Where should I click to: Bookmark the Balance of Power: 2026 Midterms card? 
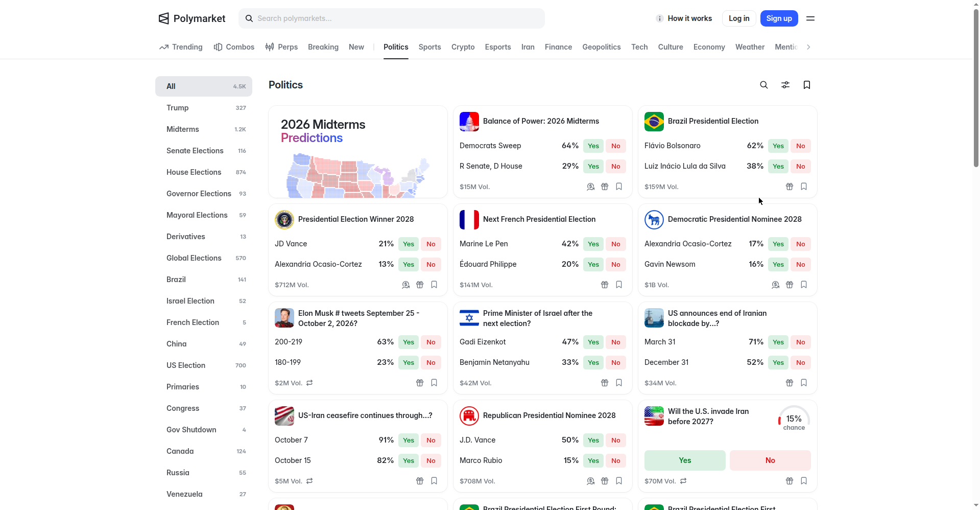619,187
